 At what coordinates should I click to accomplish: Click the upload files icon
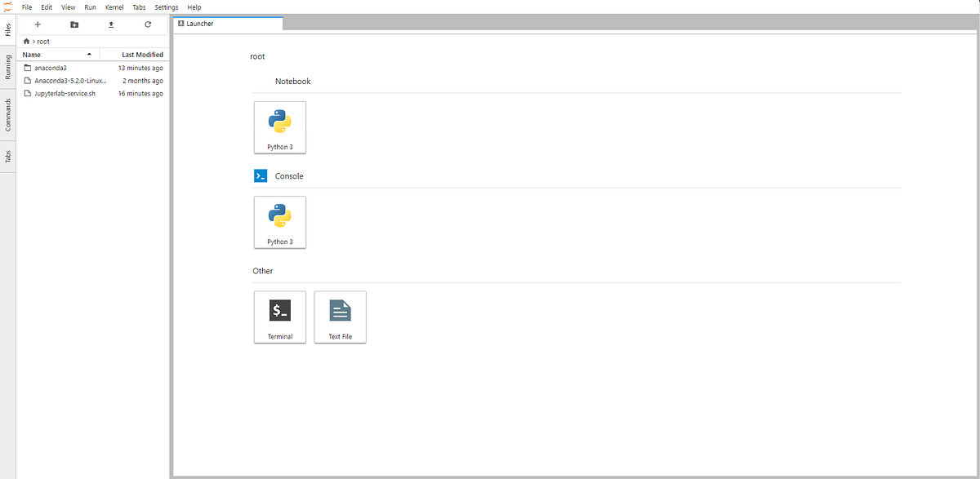[x=110, y=24]
